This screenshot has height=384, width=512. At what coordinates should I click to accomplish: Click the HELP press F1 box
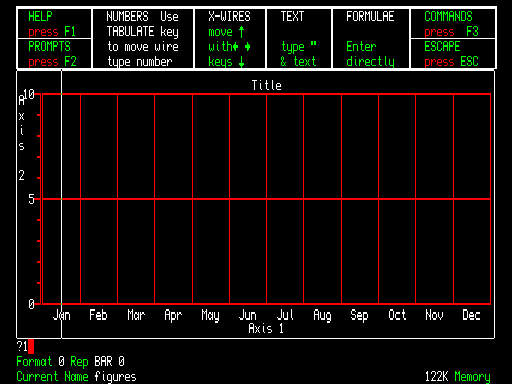coord(54,23)
